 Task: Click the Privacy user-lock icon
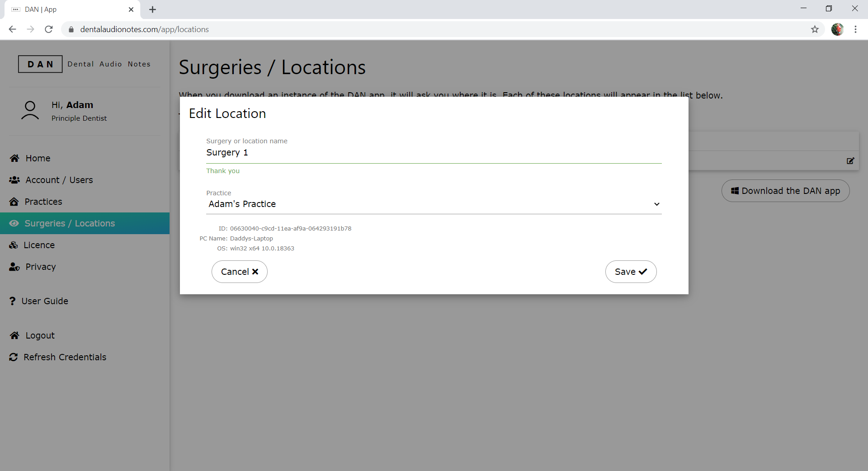(x=14, y=267)
